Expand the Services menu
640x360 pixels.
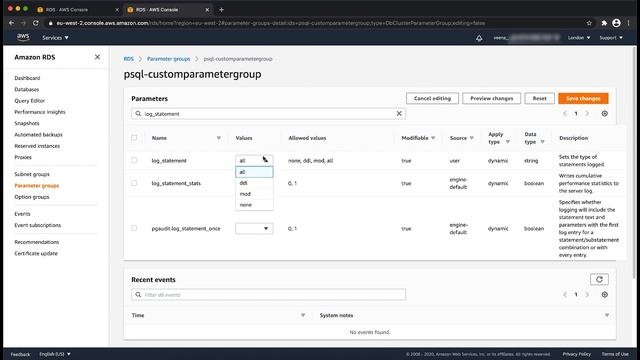(55, 38)
